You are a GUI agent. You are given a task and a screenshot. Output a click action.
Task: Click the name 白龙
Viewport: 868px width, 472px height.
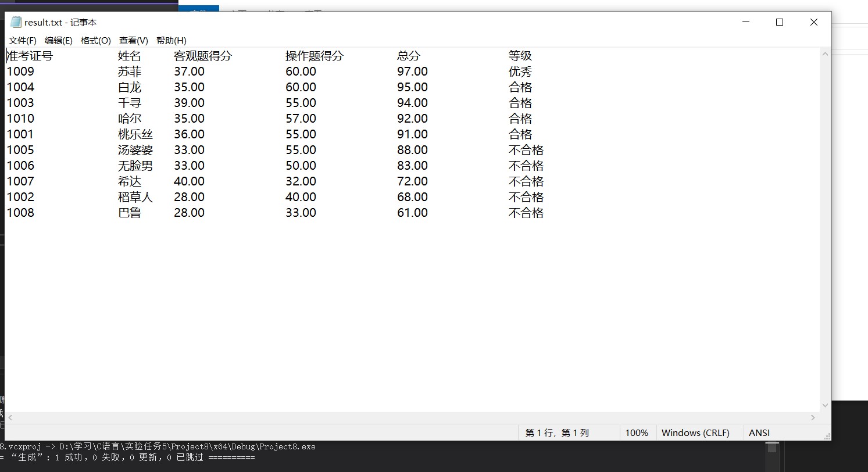pos(130,87)
